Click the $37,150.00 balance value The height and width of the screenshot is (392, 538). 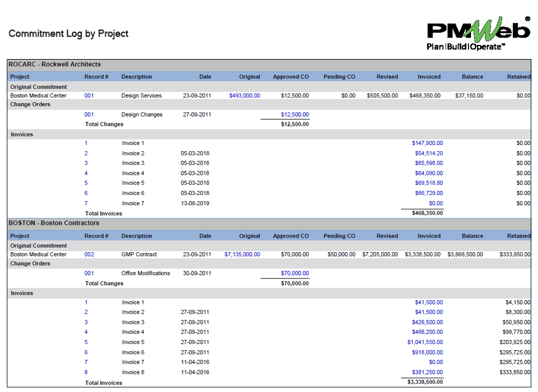click(469, 96)
